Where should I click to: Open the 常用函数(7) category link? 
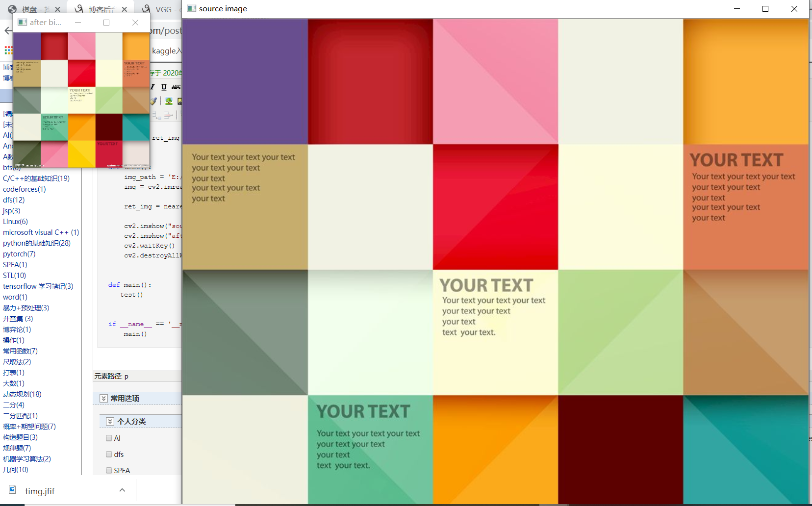tap(20, 351)
